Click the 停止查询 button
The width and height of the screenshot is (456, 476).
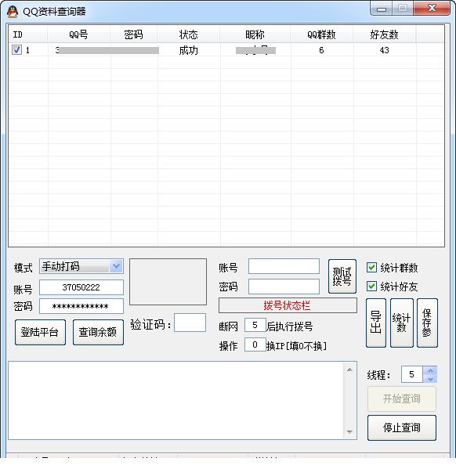[402, 427]
